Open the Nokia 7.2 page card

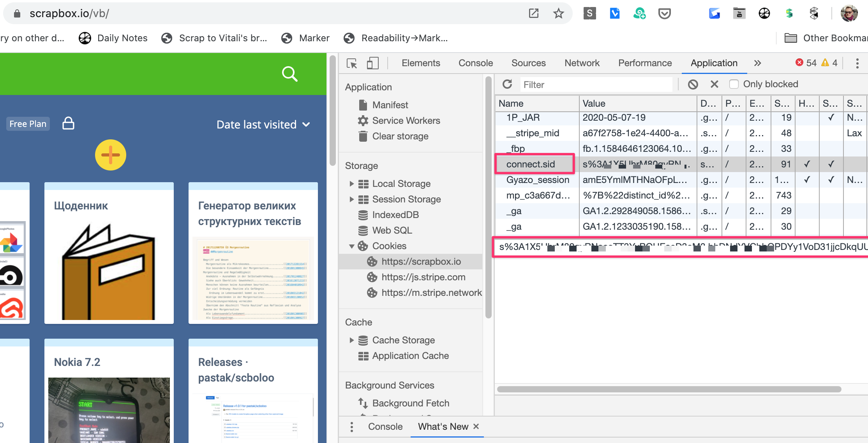[x=109, y=390]
